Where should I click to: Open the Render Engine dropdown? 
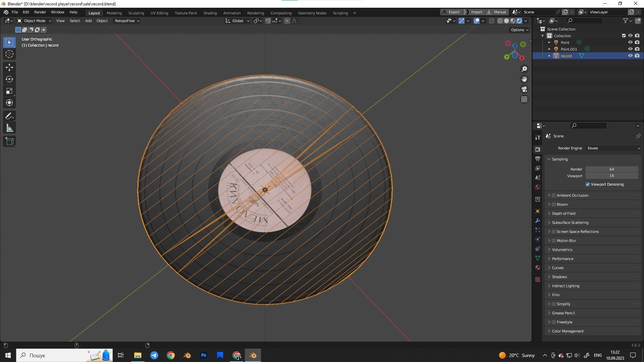pos(613,148)
